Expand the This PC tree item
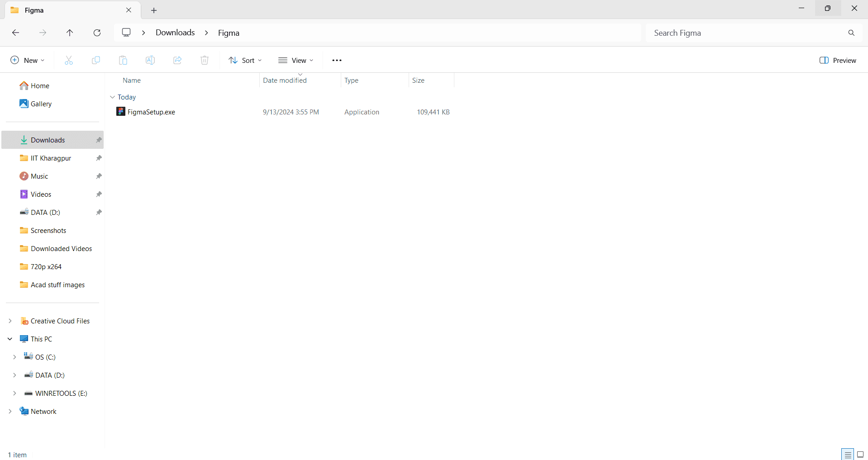This screenshot has height=460, width=868. tap(10, 338)
